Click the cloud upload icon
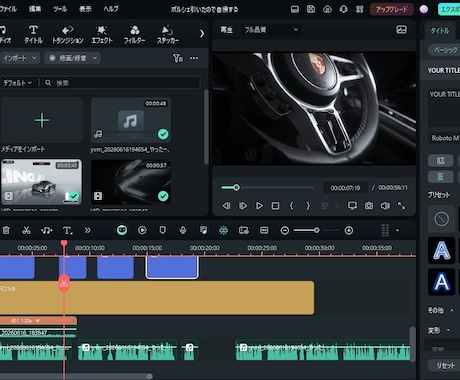 (x=327, y=9)
